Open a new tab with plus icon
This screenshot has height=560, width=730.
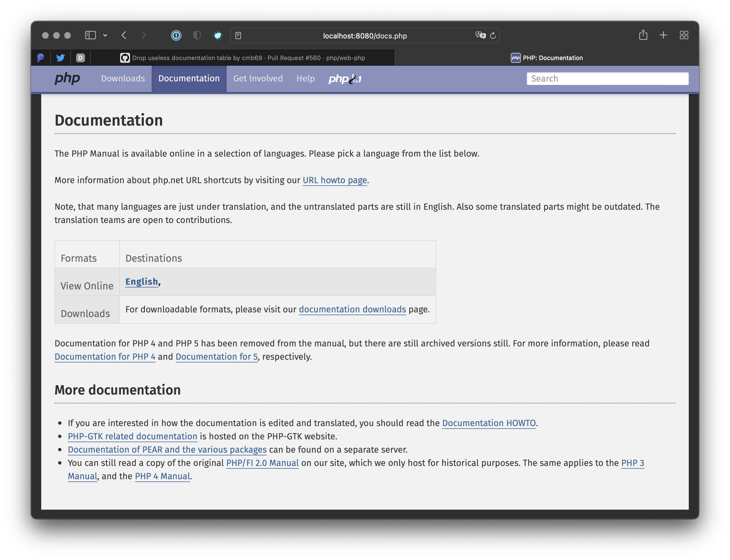coord(663,35)
